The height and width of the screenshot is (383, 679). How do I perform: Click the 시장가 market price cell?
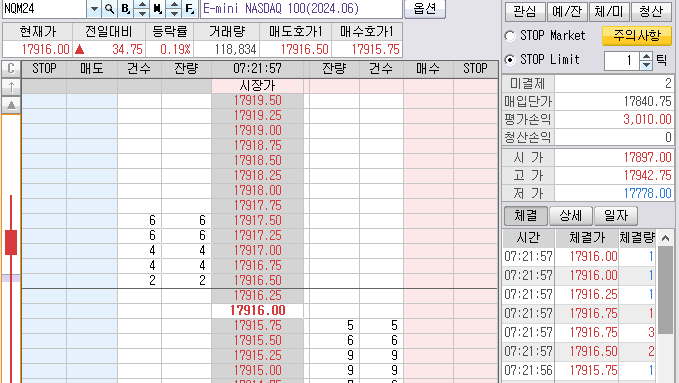[258, 86]
